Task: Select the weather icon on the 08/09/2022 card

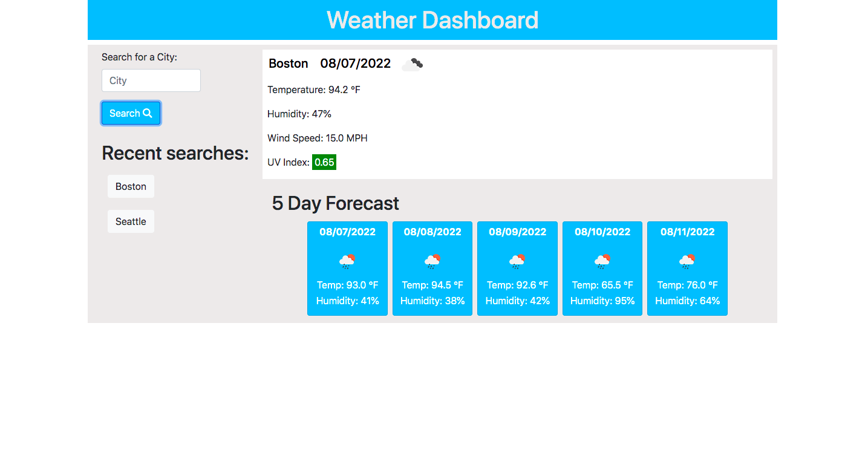Action: pyautogui.click(x=517, y=260)
